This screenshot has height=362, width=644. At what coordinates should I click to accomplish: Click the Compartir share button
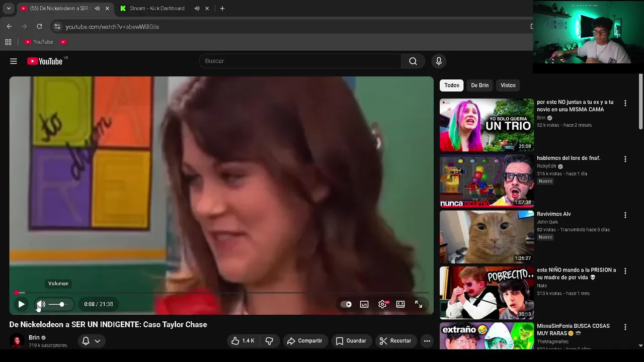(x=305, y=341)
